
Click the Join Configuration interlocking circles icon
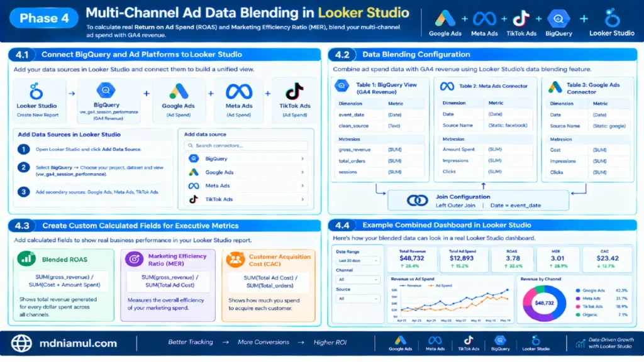click(x=418, y=200)
